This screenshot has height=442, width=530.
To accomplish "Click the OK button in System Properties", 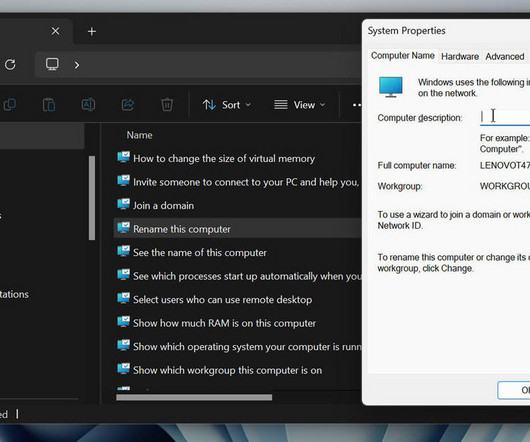I will point(514,390).
